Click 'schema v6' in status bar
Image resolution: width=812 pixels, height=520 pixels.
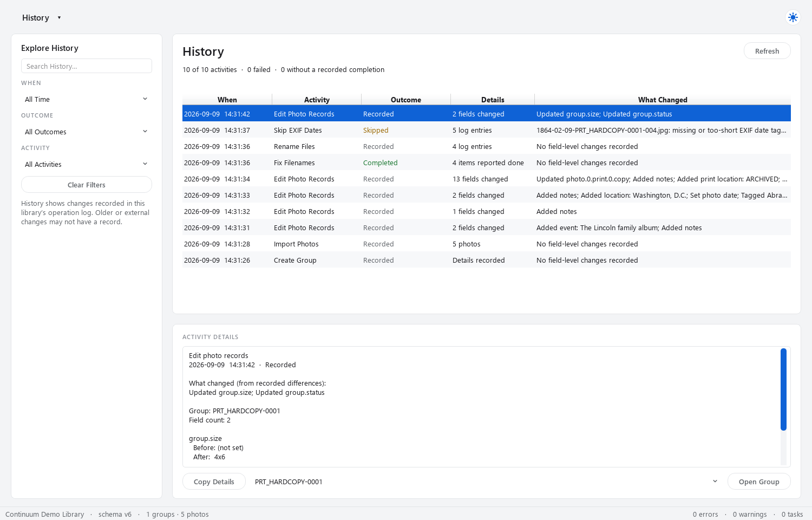pos(115,514)
